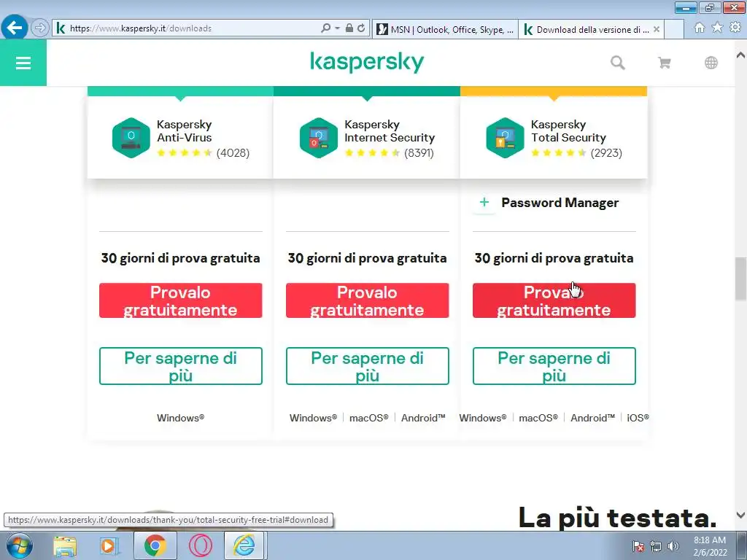Click the Kaspersky logo

367,63
